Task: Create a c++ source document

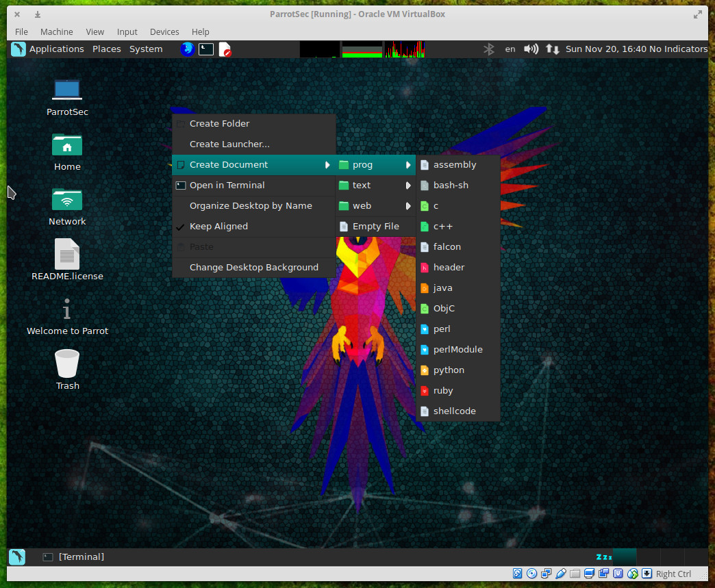Action: (457, 227)
